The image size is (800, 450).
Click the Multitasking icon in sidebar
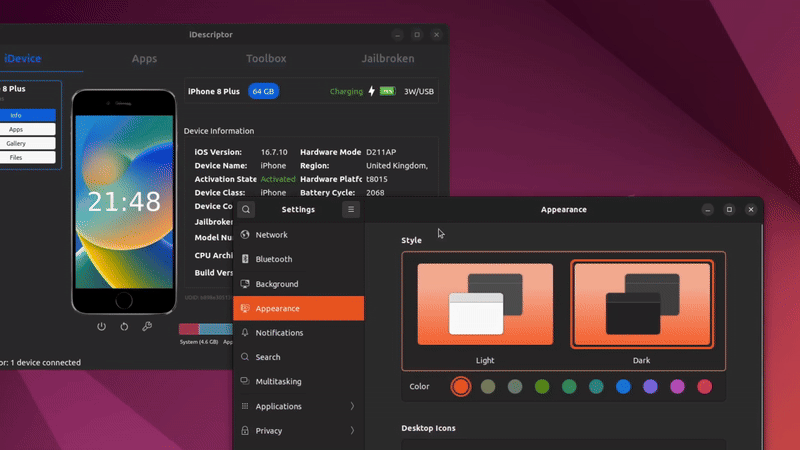tap(245, 381)
